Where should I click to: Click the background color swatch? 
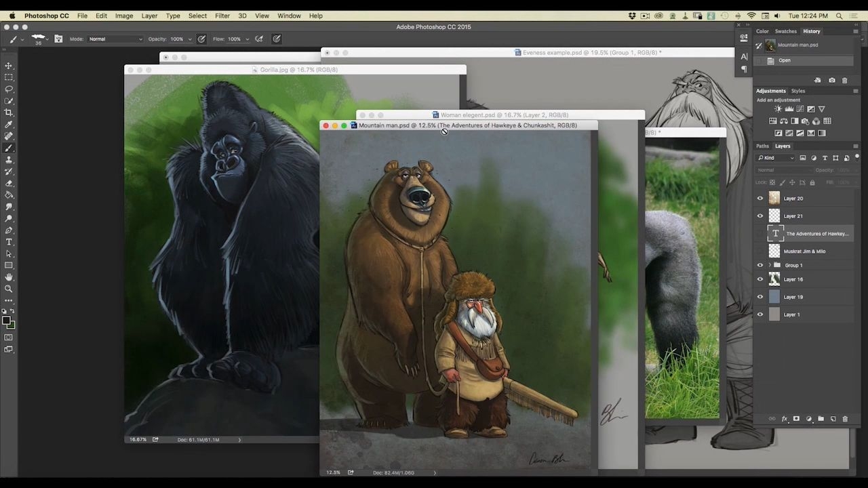(12, 325)
